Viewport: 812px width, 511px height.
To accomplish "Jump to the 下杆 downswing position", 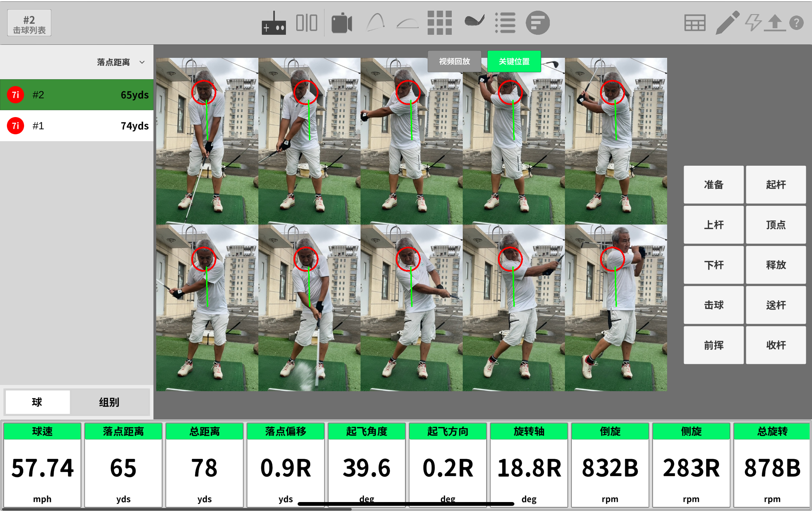I will point(714,265).
